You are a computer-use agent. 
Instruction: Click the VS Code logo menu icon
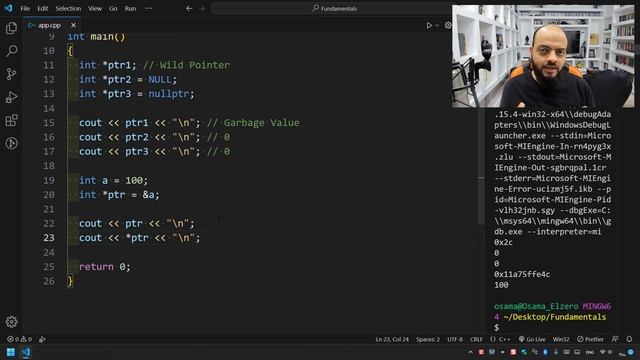[8, 8]
